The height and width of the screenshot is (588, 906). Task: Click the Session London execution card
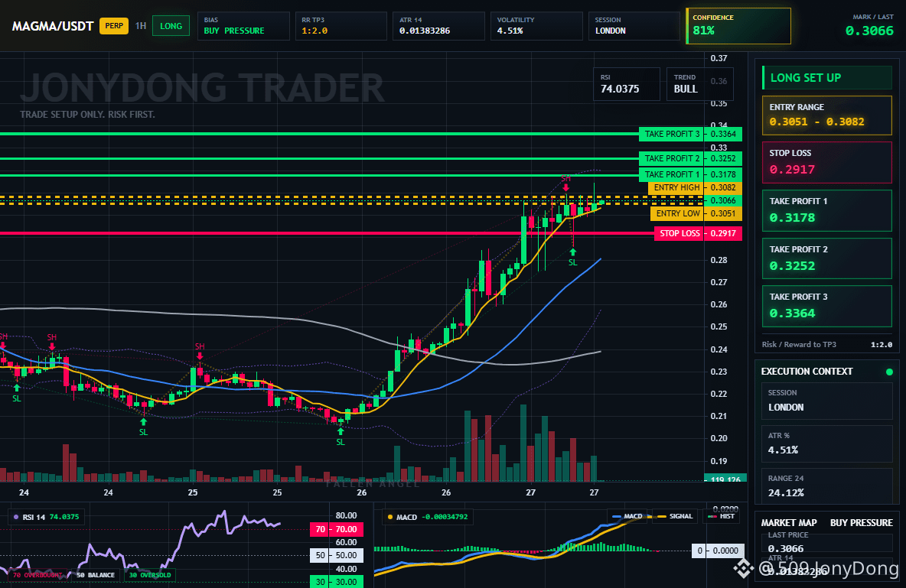click(827, 401)
